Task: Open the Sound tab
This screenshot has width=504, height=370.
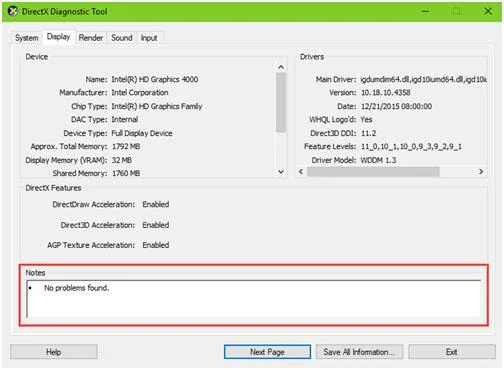Action: tap(122, 38)
